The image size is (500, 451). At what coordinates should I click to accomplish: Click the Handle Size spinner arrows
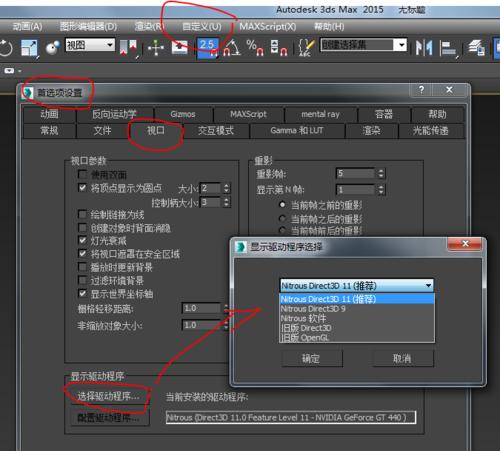point(226,202)
